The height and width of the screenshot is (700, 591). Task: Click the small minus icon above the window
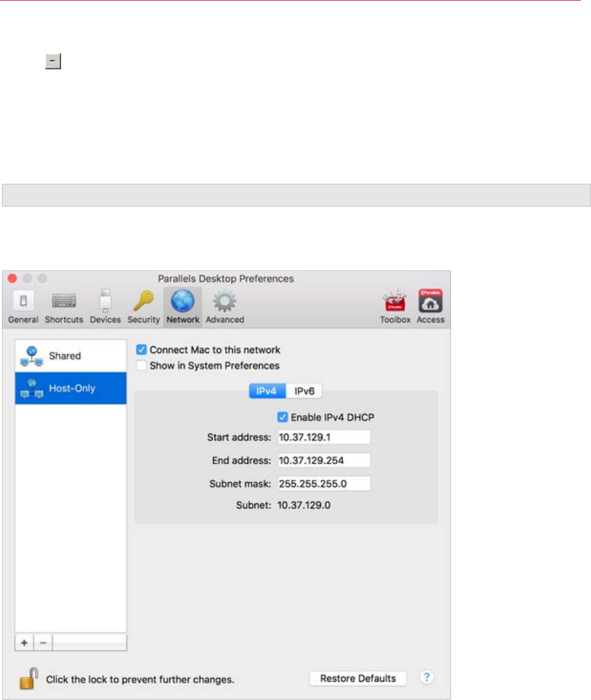point(53,61)
